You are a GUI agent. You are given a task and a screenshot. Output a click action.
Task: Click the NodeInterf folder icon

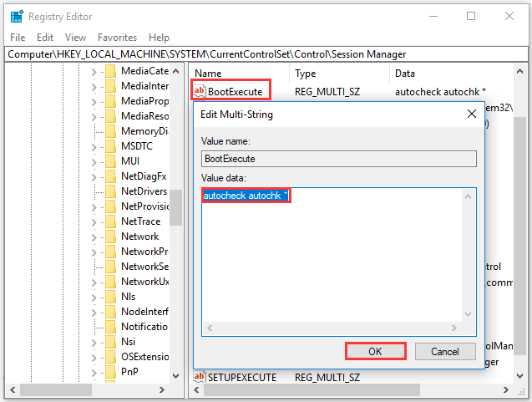click(x=110, y=312)
